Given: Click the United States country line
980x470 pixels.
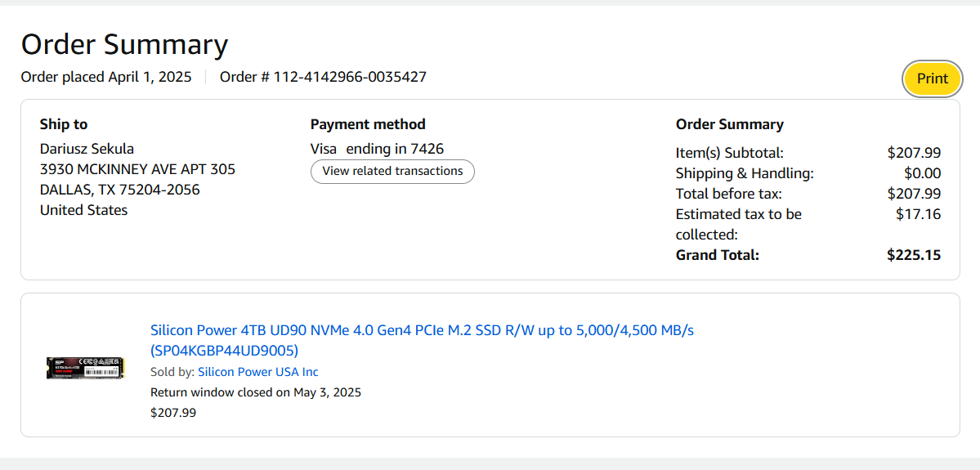Looking at the screenshot, I should coord(83,210).
